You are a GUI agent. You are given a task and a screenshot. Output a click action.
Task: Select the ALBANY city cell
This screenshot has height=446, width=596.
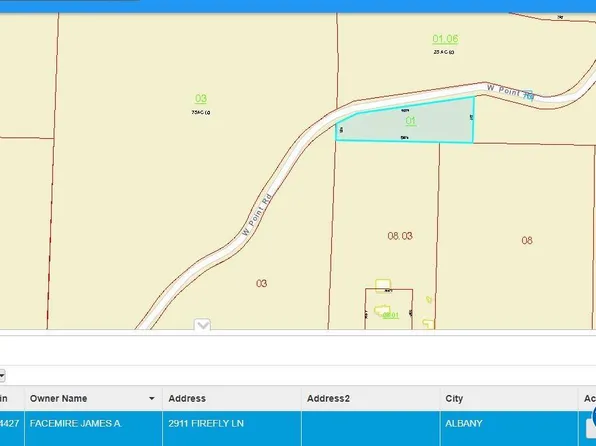509,428
